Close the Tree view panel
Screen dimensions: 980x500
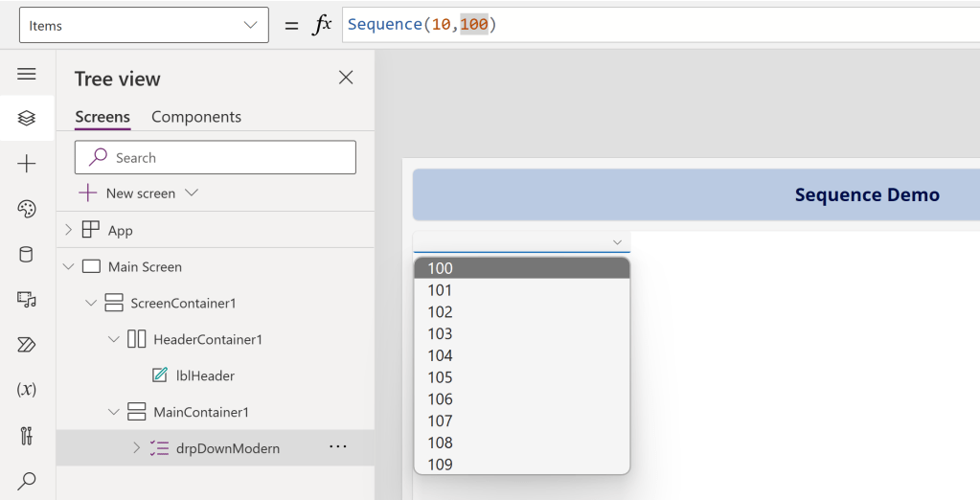(x=346, y=78)
